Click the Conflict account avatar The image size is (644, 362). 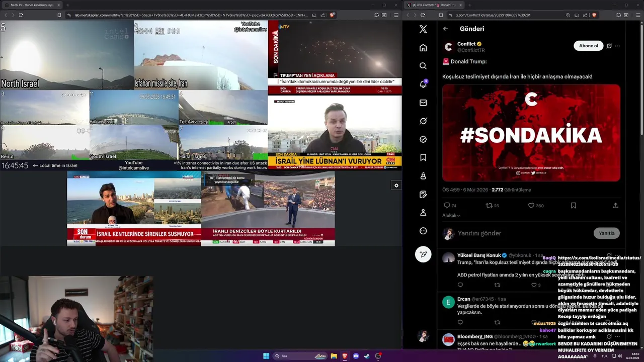448,47
